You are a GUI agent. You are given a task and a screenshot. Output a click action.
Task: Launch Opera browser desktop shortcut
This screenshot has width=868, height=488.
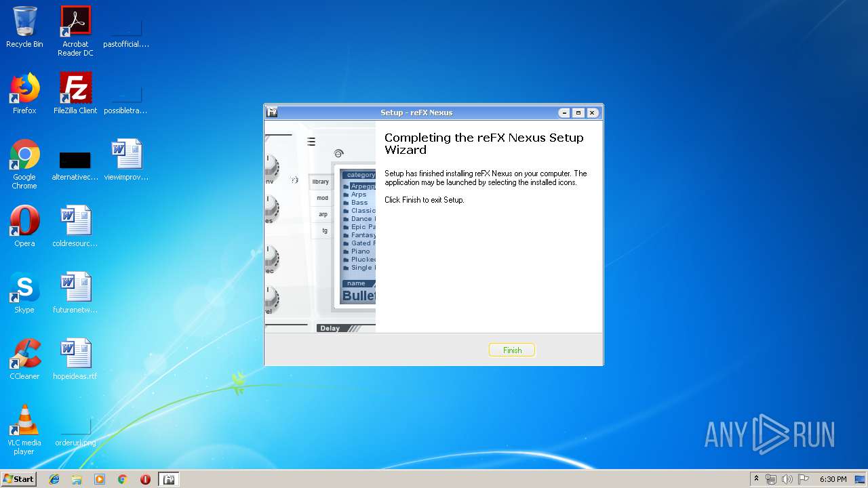pos(24,226)
